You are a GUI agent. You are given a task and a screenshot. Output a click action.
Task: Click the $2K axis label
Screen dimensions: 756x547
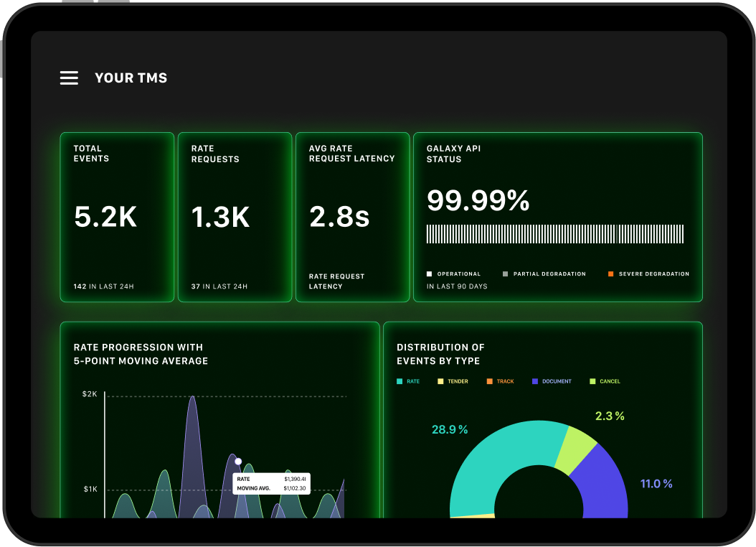(90, 394)
